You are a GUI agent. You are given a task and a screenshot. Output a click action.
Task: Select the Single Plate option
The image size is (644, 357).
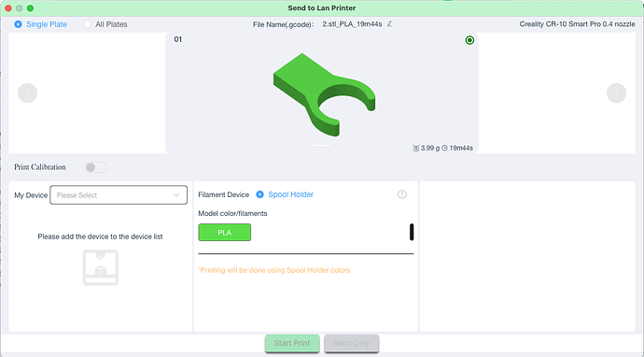coord(40,24)
